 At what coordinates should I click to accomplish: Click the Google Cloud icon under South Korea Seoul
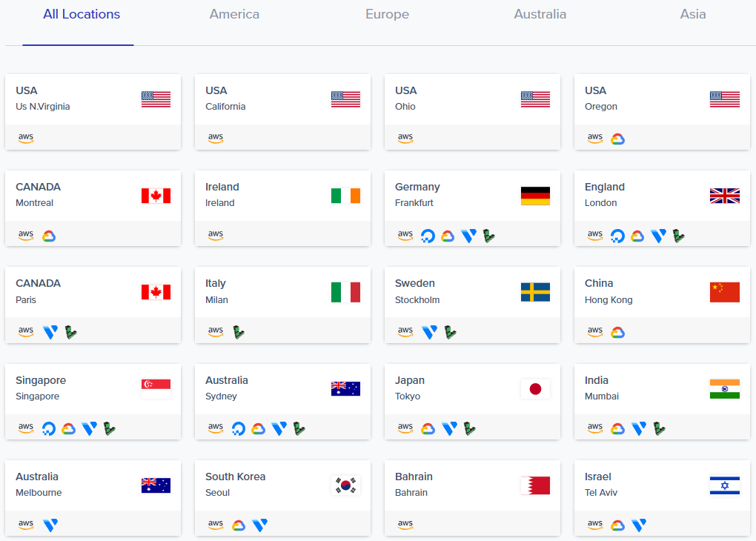click(238, 525)
